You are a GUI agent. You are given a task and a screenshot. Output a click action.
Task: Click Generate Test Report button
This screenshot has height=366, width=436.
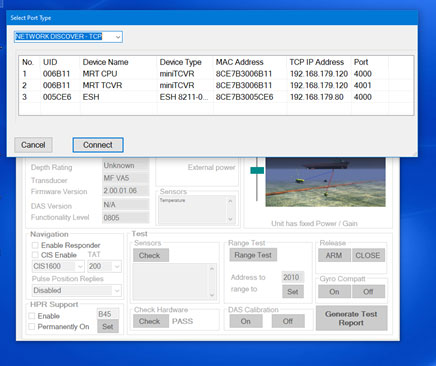(351, 318)
